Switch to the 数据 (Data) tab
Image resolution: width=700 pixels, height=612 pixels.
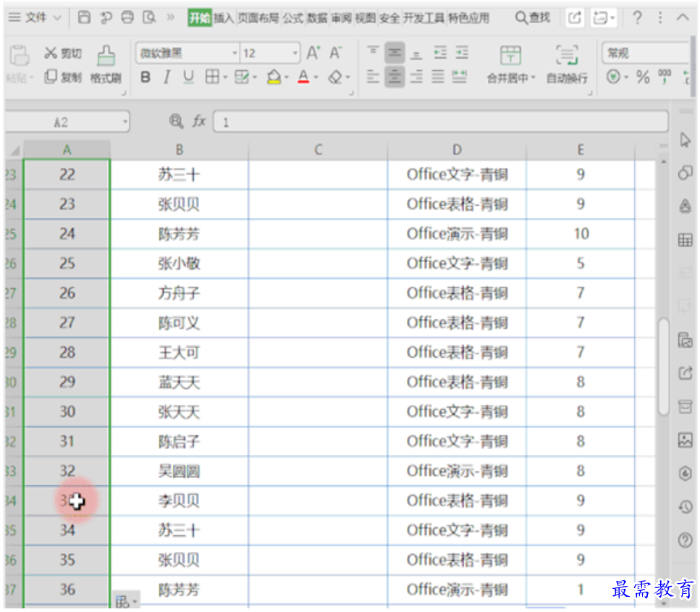click(x=317, y=18)
